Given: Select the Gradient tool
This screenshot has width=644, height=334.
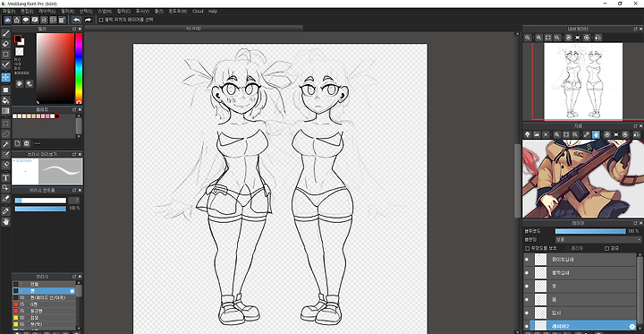Looking at the screenshot, I should [5, 111].
